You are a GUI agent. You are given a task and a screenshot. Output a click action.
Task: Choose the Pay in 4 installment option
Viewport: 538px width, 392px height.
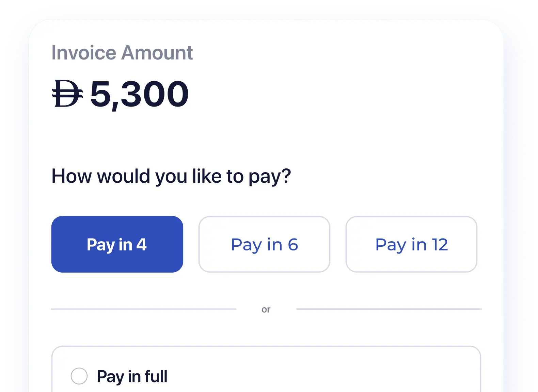click(x=117, y=244)
